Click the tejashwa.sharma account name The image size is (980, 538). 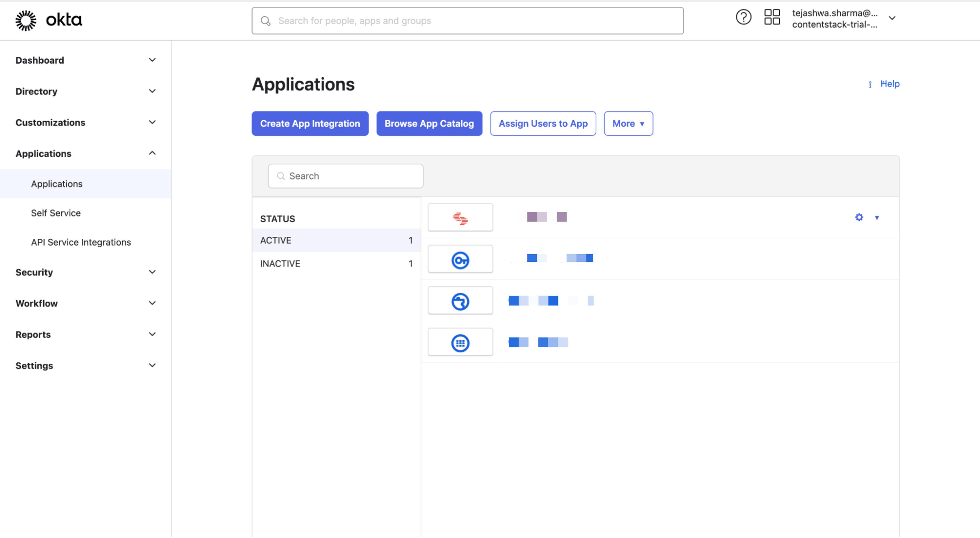coord(835,13)
